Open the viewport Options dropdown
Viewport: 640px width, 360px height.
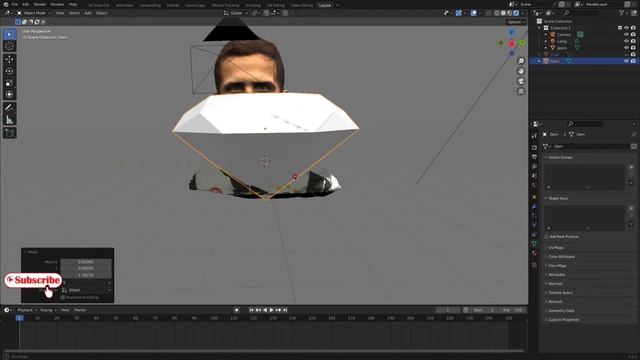[x=516, y=22]
